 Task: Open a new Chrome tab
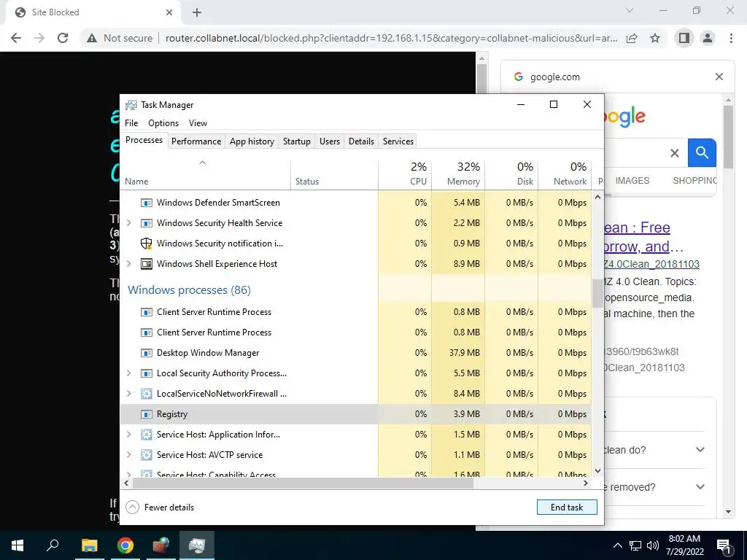(197, 12)
